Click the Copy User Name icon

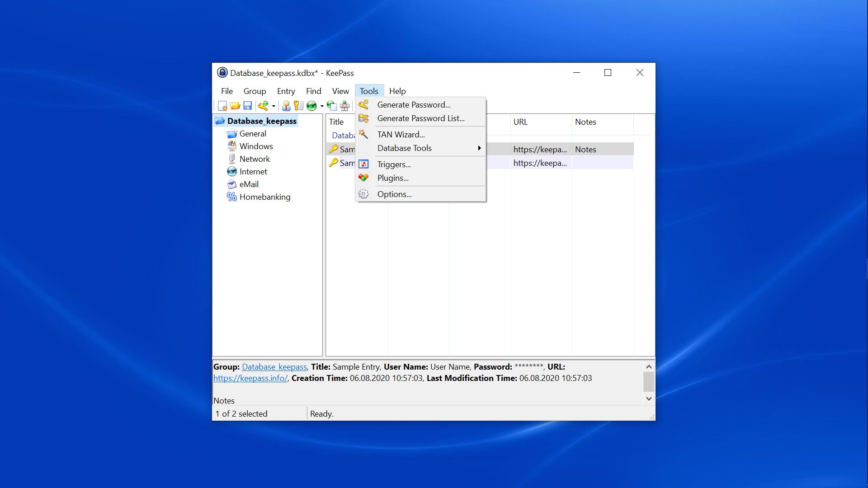pos(286,106)
